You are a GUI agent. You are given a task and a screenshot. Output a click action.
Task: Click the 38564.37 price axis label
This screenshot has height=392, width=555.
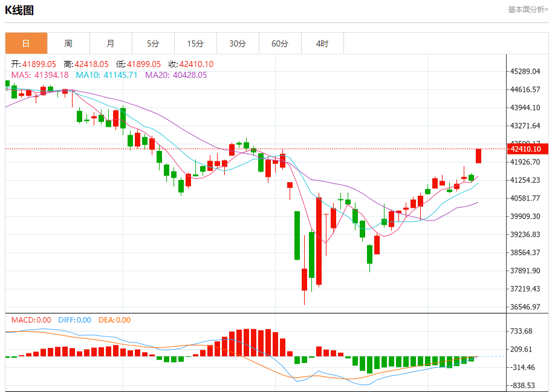tap(525, 252)
